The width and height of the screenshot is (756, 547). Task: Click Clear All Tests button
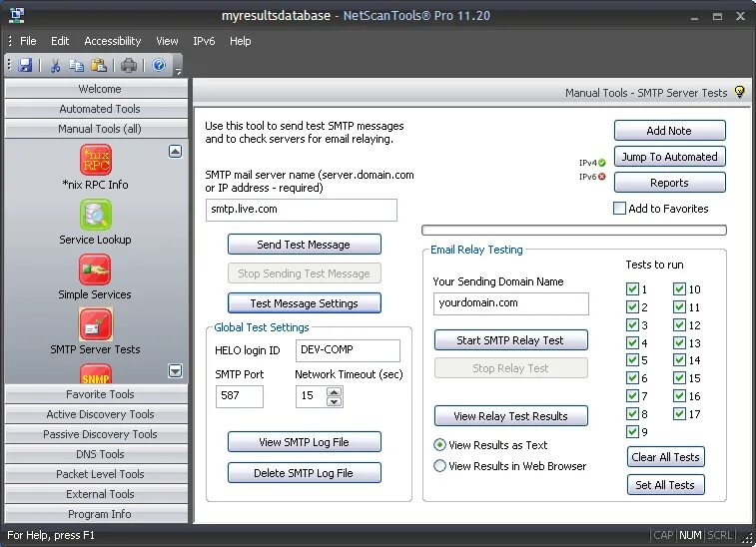666,457
